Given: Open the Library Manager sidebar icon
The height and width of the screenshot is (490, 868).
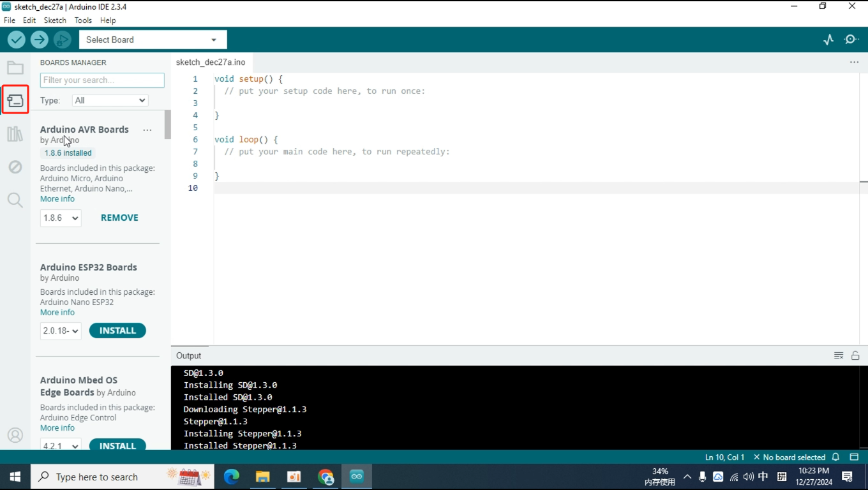Looking at the screenshot, I should (x=15, y=134).
